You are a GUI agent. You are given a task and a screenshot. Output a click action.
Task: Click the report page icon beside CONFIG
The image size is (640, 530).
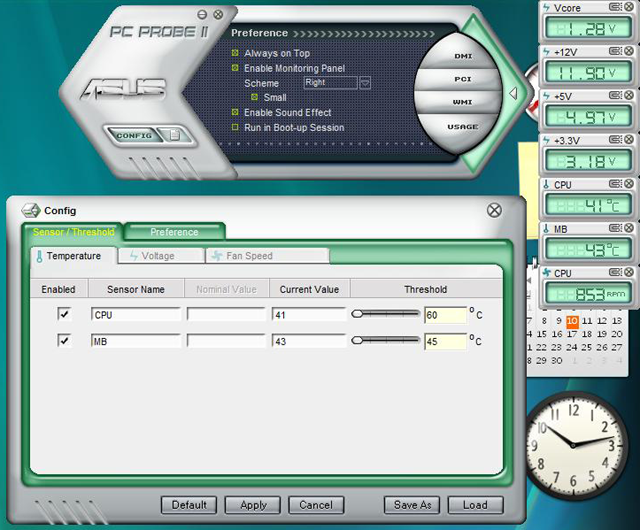click(175, 135)
